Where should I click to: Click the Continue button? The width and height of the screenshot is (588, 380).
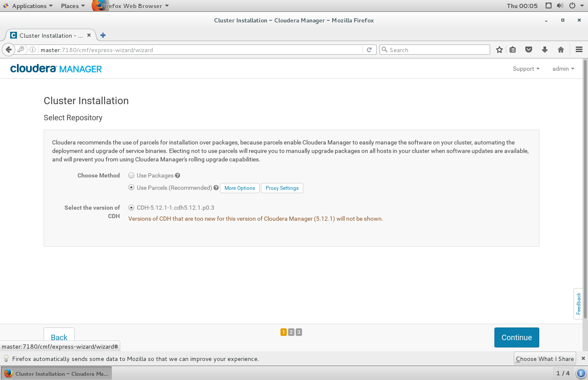[517, 338]
